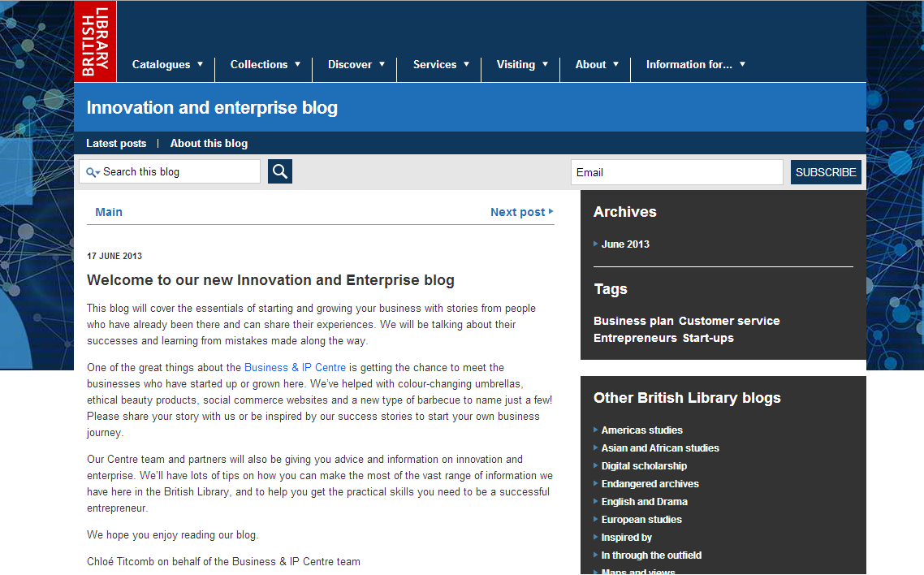This screenshot has width=924, height=575.
Task: Go to the Main blog page link
Action: tap(109, 212)
